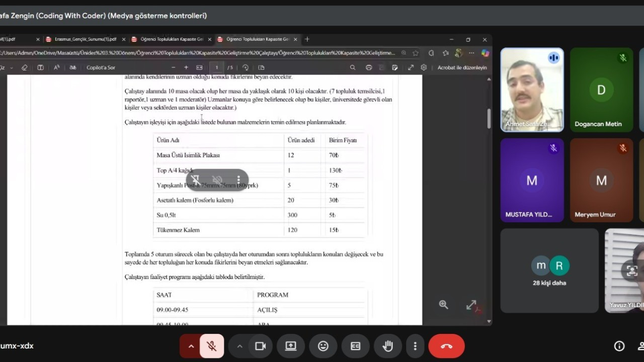Raise your hand in the meeting
This screenshot has width=644, height=362.
387,346
